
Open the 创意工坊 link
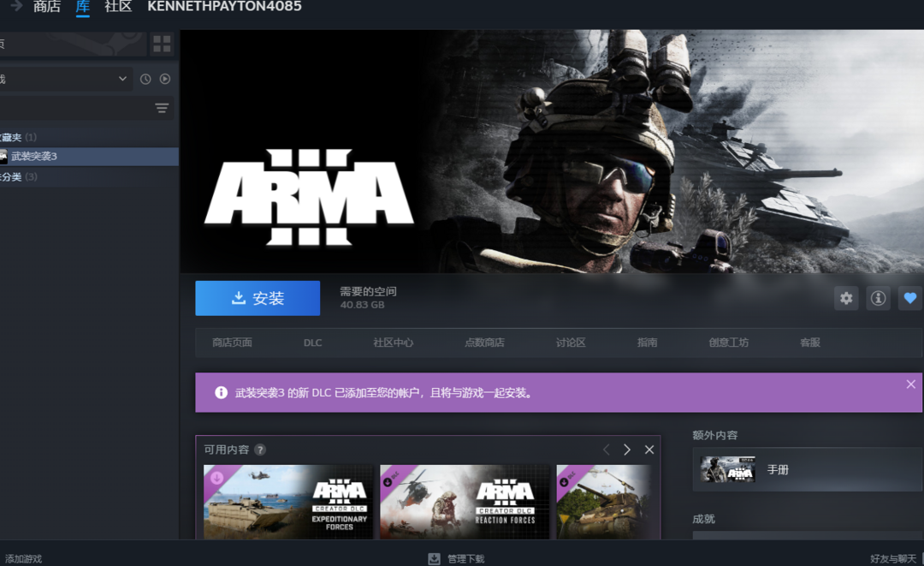tap(729, 343)
